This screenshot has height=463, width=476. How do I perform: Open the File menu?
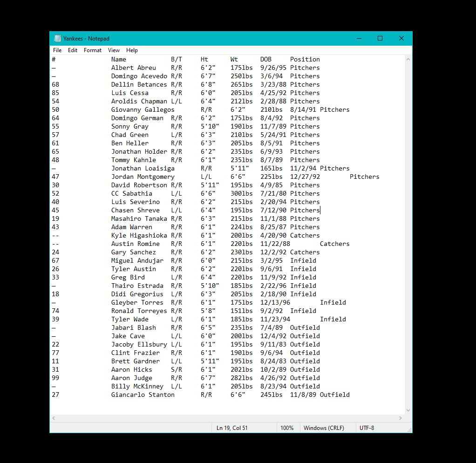pos(57,50)
